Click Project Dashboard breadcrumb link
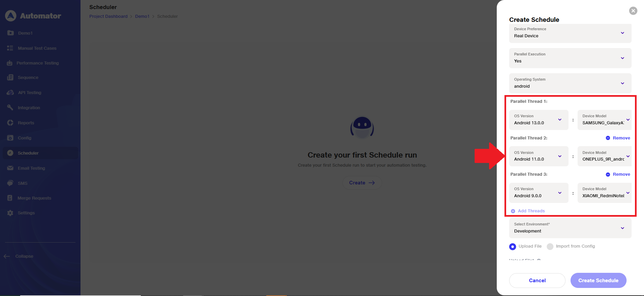644x296 pixels. pos(108,16)
